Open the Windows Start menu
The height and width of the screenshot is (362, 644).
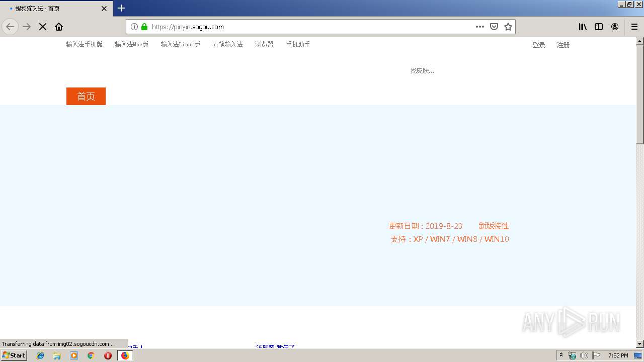(x=14, y=355)
